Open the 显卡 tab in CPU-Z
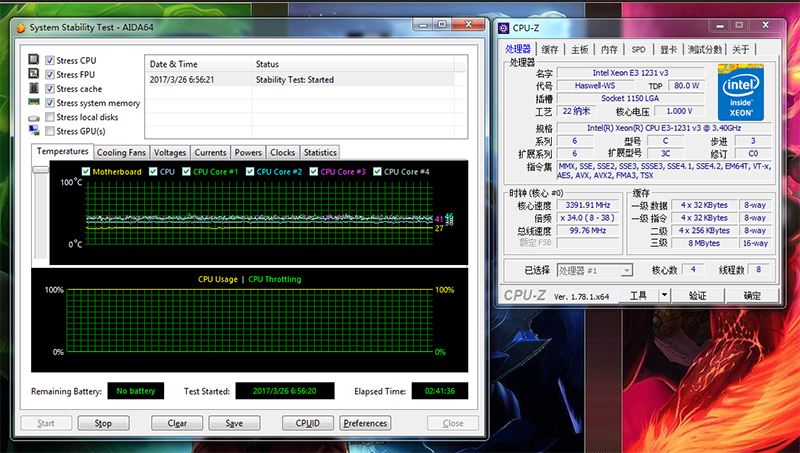This screenshot has height=453, width=800. point(668,49)
